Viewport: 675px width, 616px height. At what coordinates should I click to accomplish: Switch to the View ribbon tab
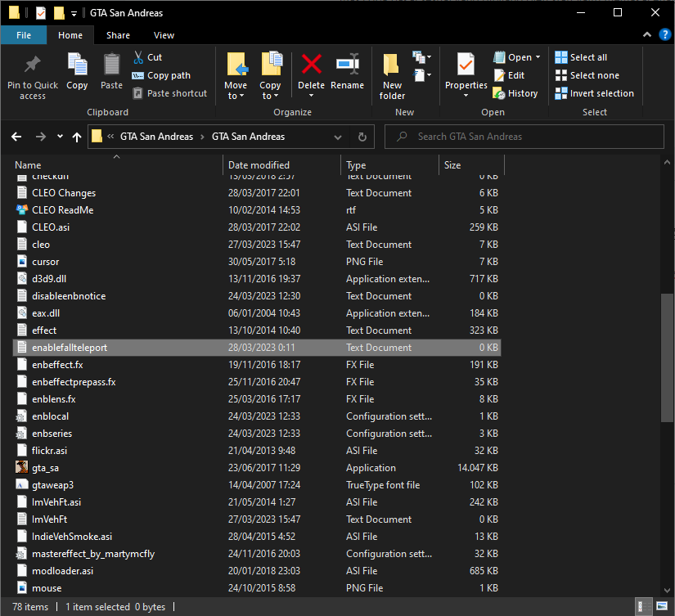click(x=164, y=35)
